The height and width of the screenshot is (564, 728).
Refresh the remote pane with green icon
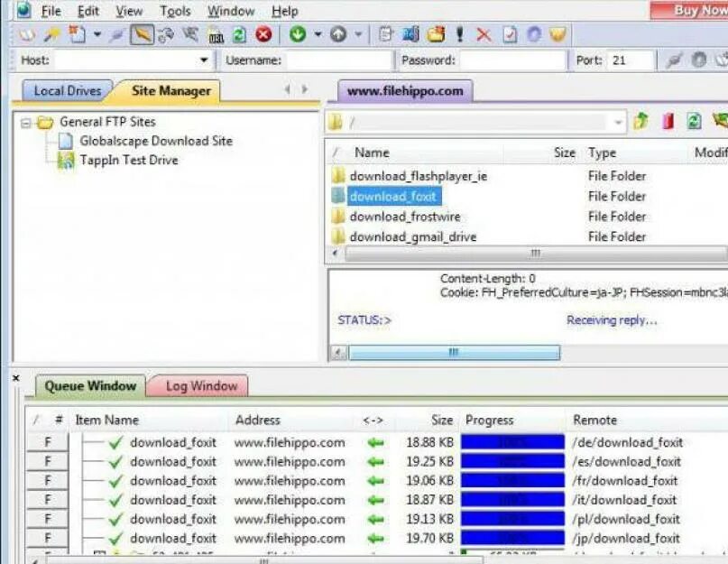[694, 122]
